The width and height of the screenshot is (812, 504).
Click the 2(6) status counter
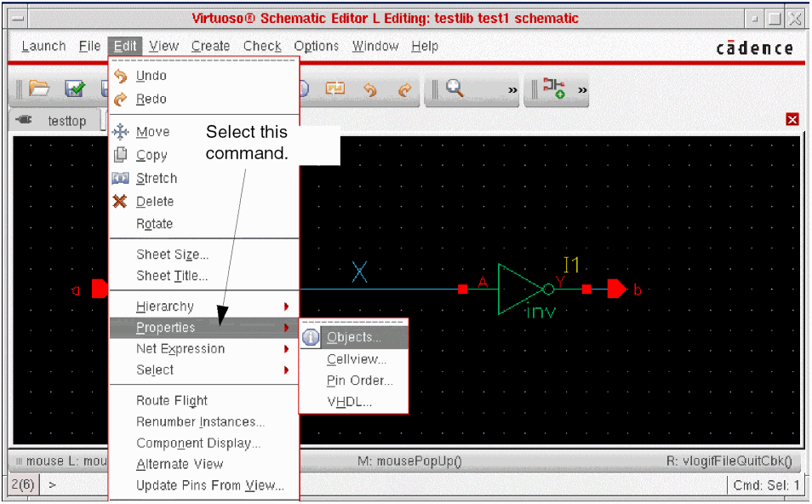(x=23, y=485)
